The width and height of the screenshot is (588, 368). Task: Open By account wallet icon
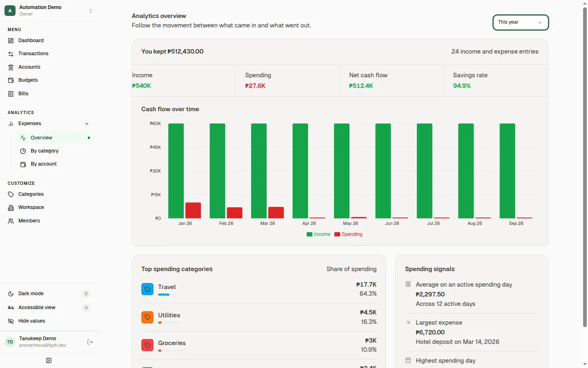coord(23,164)
